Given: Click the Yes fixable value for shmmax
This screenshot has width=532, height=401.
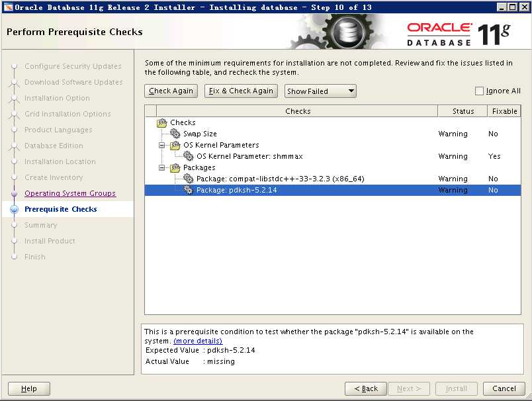Looking at the screenshot, I should [494, 156].
